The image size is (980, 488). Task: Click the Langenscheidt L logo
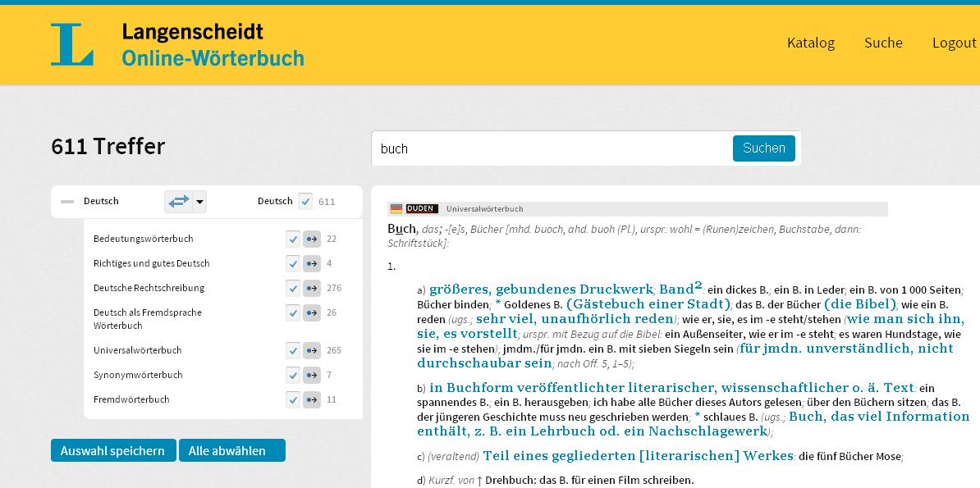pyautogui.click(x=72, y=44)
